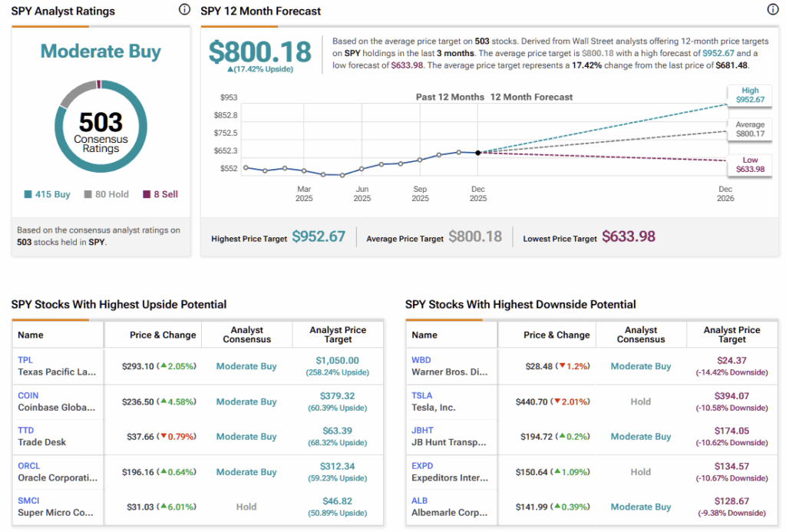Select the EXPD ticker link
This screenshot has height=532, width=786.
pyautogui.click(x=423, y=465)
